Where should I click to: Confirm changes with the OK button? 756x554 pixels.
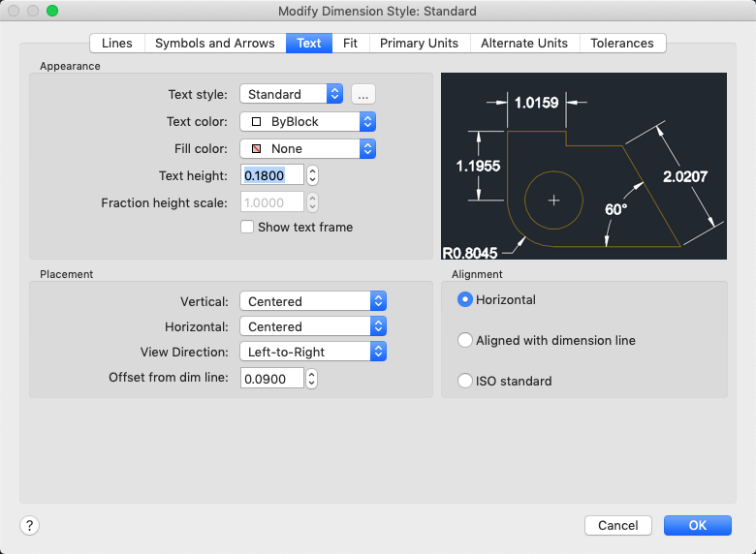coord(698,525)
